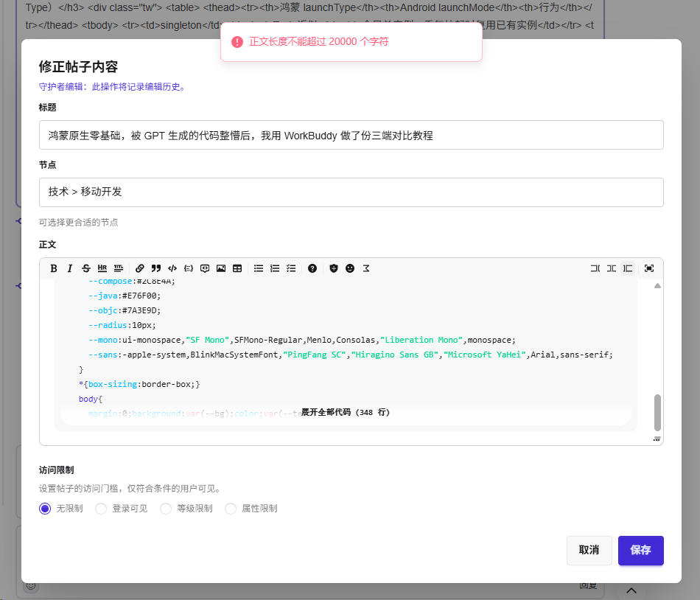The image size is (700, 600).
Task: Expand the full code via 展开全部代码
Action: (346, 413)
